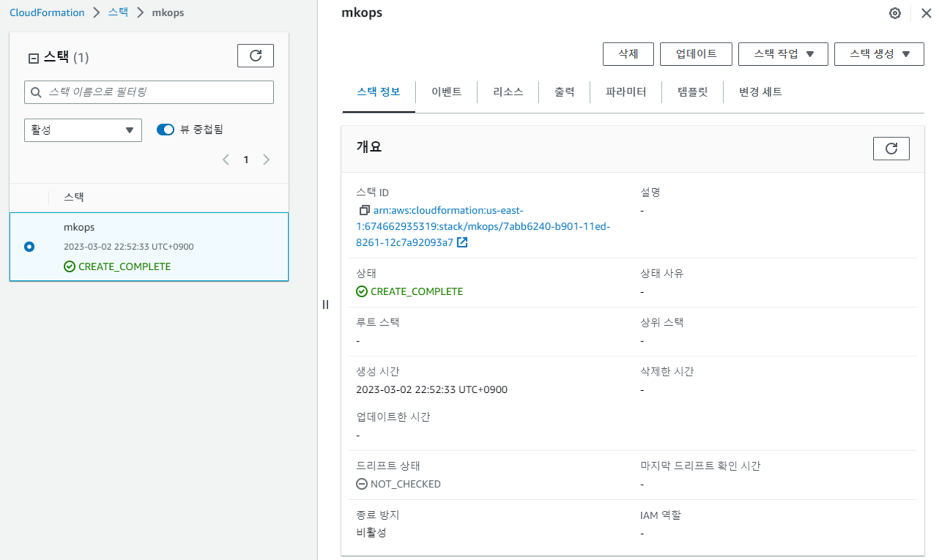
Task: Expand the 스택 작업 dropdown
Action: point(783,54)
